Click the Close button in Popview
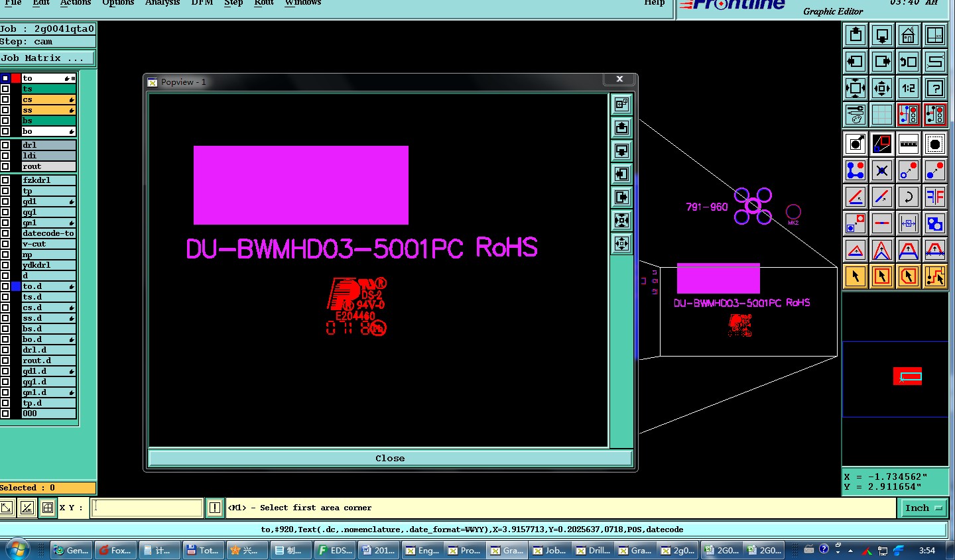The image size is (955, 560). tap(390, 458)
